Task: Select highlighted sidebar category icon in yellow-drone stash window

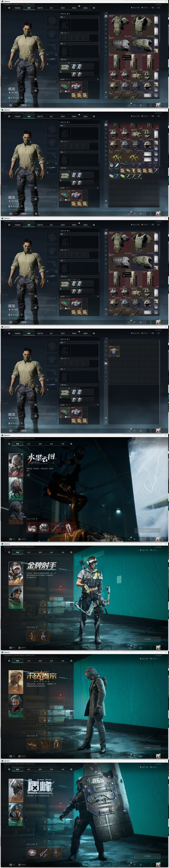Action: point(106,125)
